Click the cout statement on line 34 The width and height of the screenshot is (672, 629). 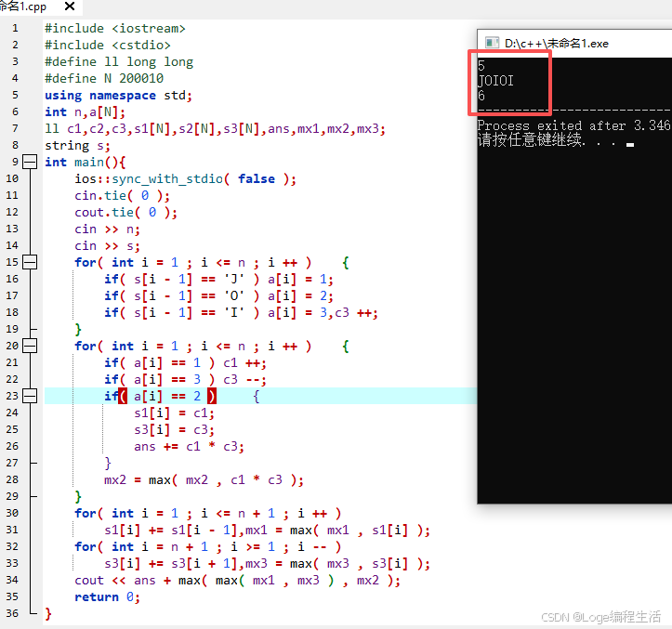pyautogui.click(x=237, y=581)
